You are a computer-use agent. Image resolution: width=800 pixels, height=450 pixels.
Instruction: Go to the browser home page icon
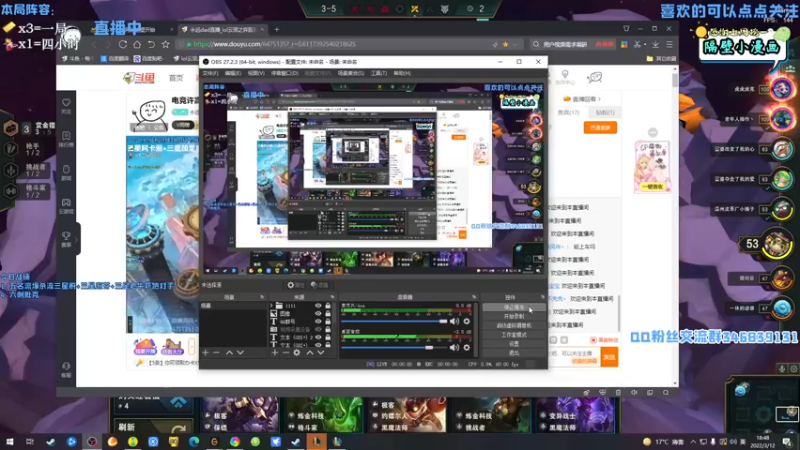click(137, 44)
